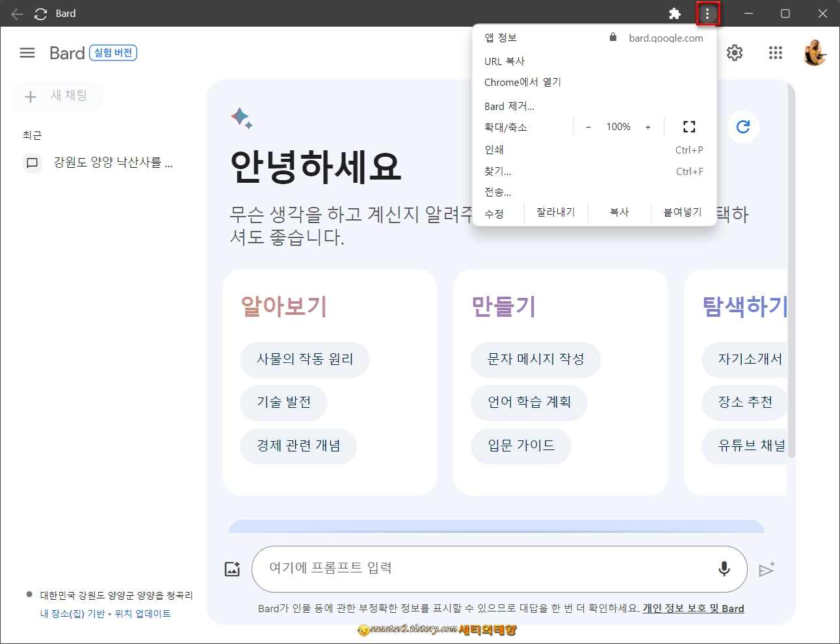Select 인쇄 menu item
The width and height of the screenshot is (840, 644).
(594, 150)
